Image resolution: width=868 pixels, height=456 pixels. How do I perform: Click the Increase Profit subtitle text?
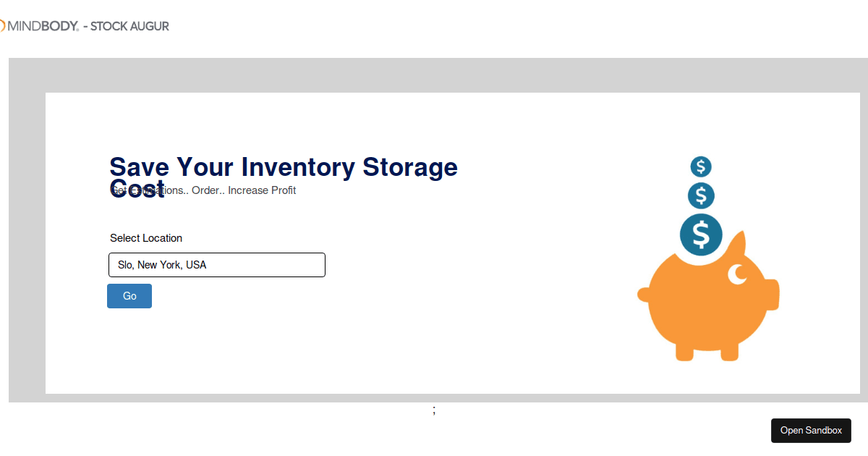(262, 190)
